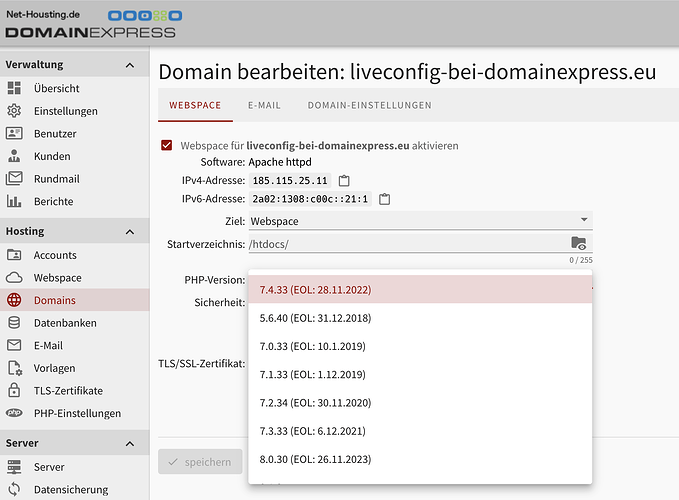This screenshot has width=679, height=500.
Task: Select PHP version 5.6.40 option
Action: tap(420, 318)
